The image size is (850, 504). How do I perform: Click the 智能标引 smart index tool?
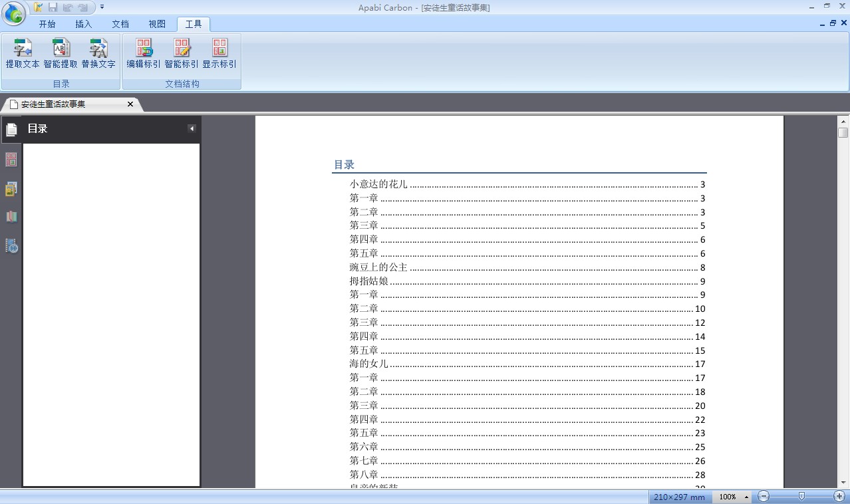point(182,54)
